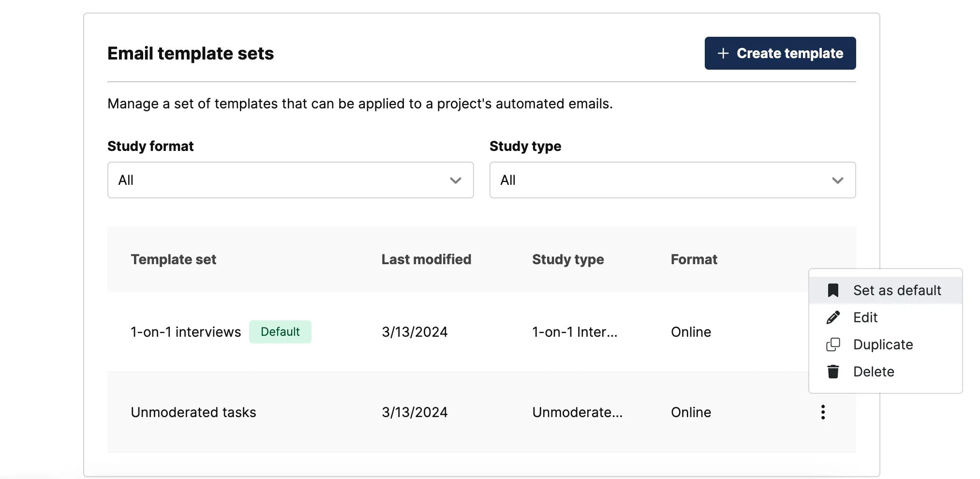Viewport: 980px width, 479px height.
Task: Click the Template set column header
Action: coord(173,259)
